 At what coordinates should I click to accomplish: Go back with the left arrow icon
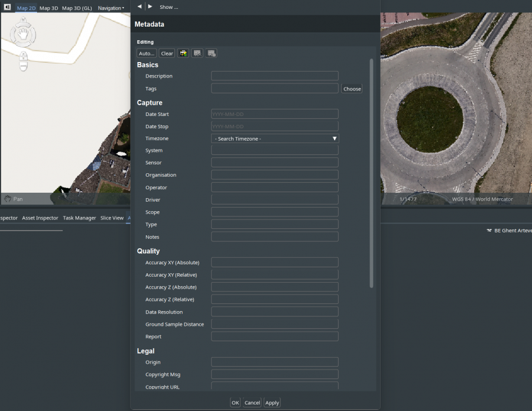(140, 7)
